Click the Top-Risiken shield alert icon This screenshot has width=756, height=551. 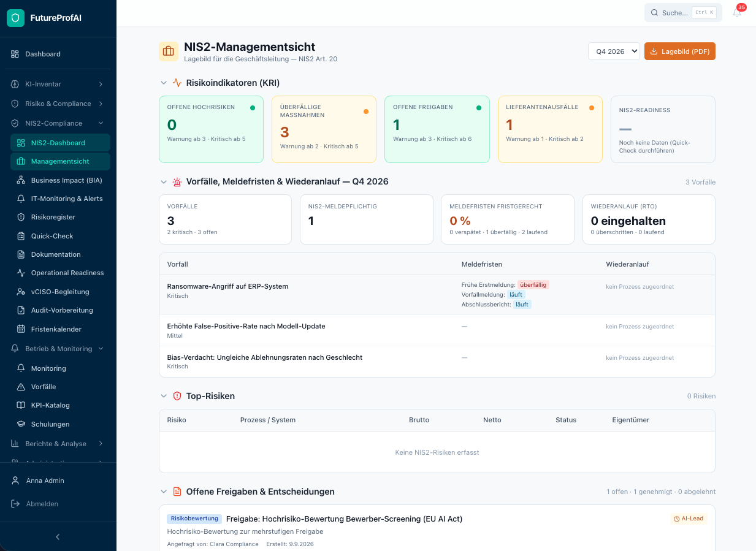[177, 396]
